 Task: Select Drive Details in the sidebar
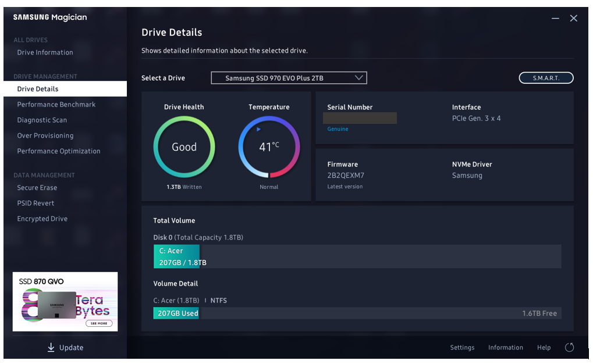click(65, 89)
